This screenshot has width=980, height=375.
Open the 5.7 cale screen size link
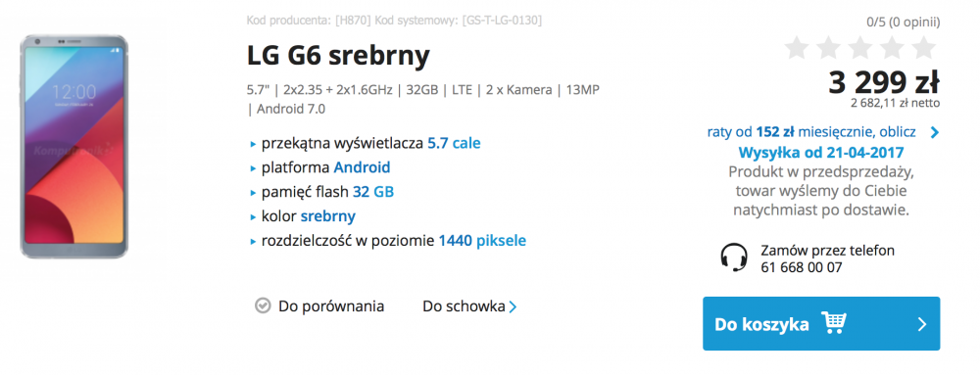[454, 144]
